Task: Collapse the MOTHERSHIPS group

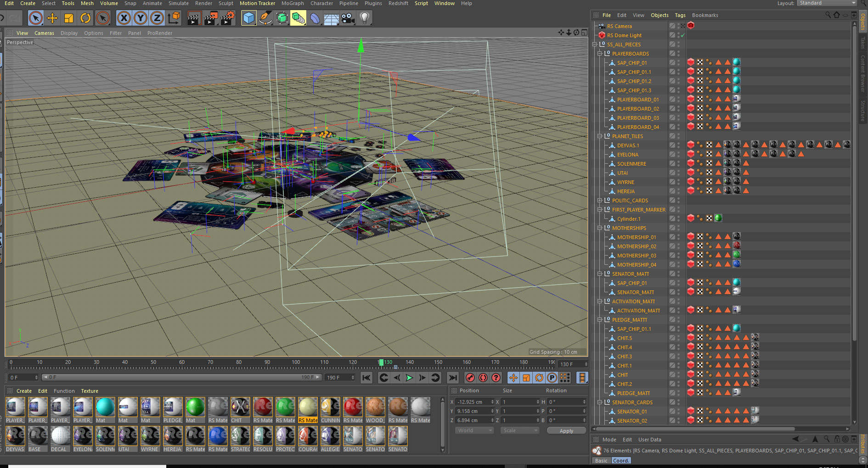Action: (599, 228)
